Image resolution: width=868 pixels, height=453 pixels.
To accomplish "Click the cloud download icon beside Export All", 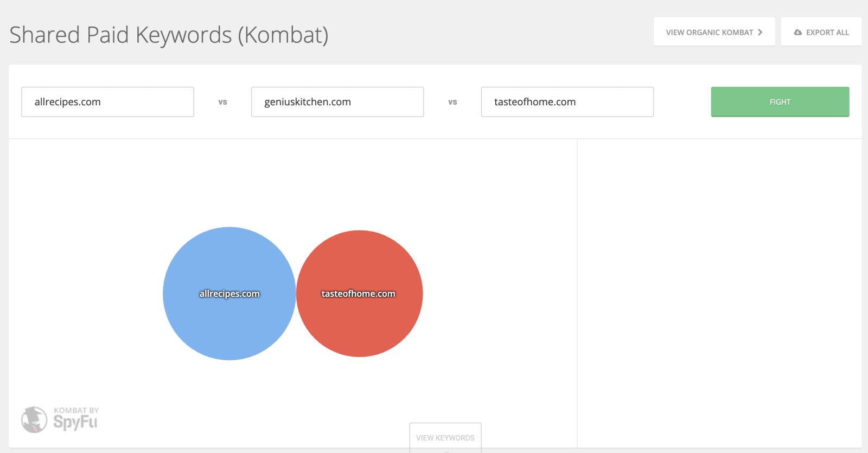I will [x=797, y=33].
